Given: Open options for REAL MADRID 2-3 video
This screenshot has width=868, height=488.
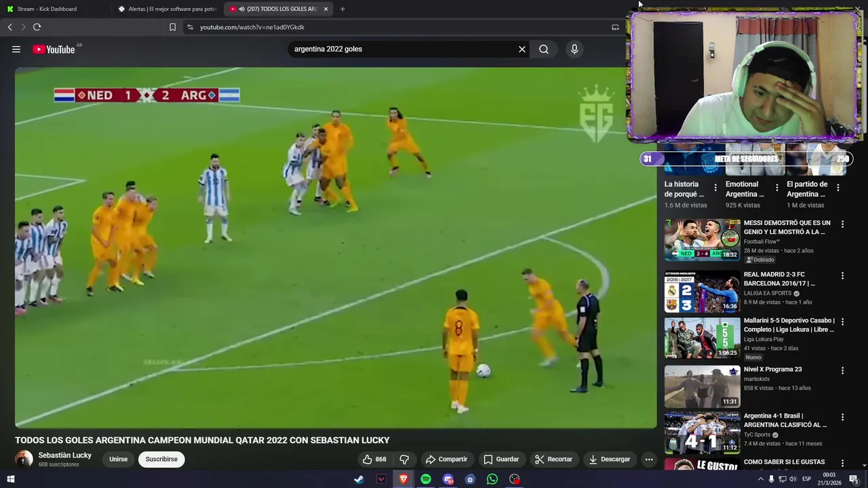Looking at the screenshot, I should coord(843,276).
